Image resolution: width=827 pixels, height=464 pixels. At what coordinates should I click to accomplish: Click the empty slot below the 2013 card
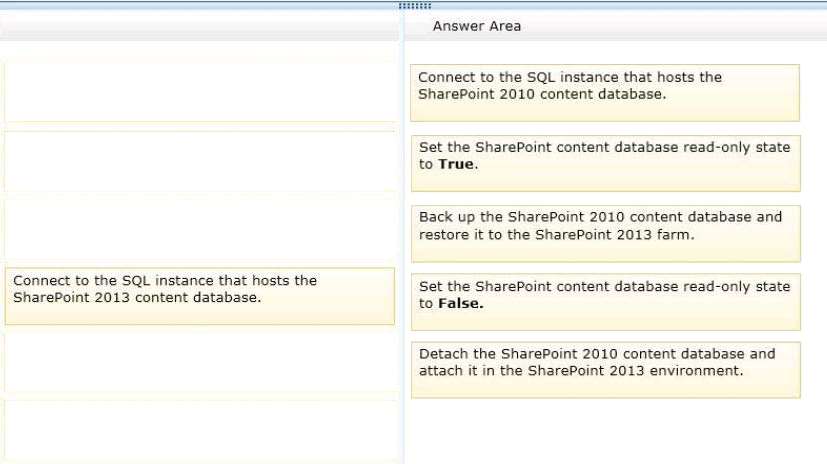[x=200, y=363]
